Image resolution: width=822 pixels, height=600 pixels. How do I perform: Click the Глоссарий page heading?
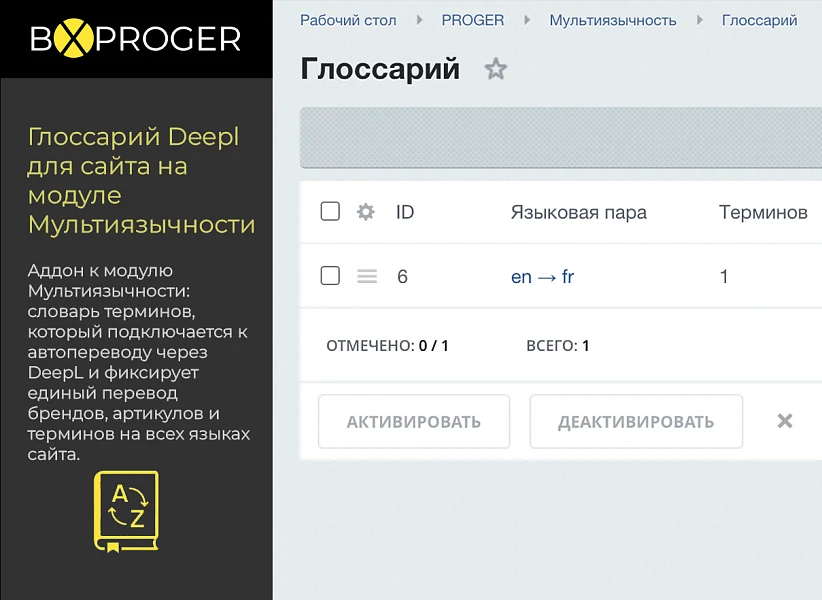(x=380, y=69)
